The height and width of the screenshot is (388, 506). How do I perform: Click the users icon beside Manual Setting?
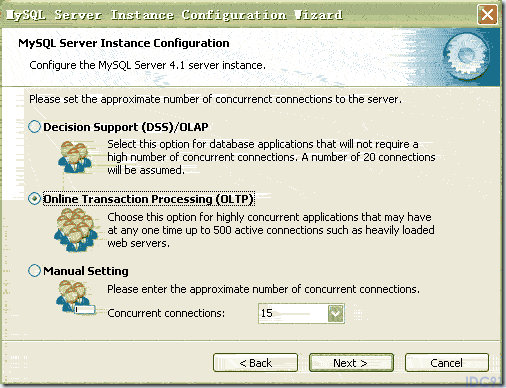75,297
